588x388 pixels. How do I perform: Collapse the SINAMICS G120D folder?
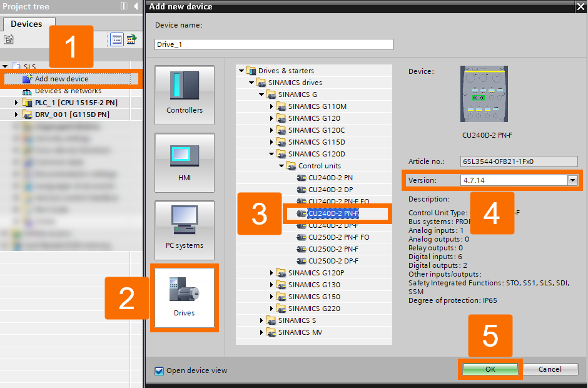click(x=271, y=154)
